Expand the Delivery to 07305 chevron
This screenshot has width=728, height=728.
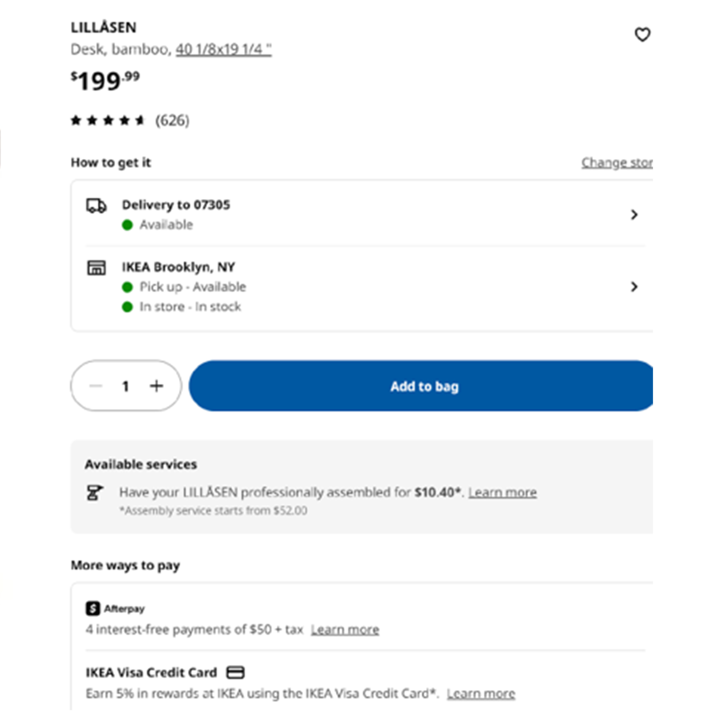(634, 215)
